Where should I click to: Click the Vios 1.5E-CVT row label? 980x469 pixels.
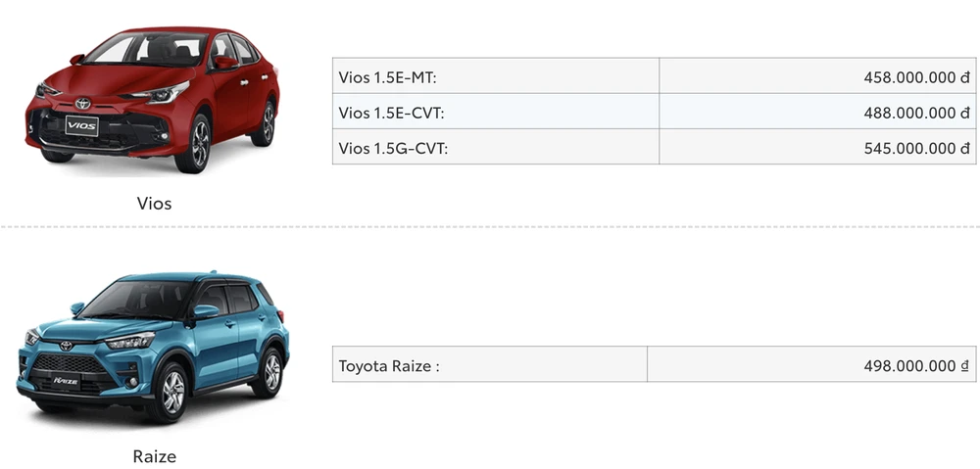391,113
